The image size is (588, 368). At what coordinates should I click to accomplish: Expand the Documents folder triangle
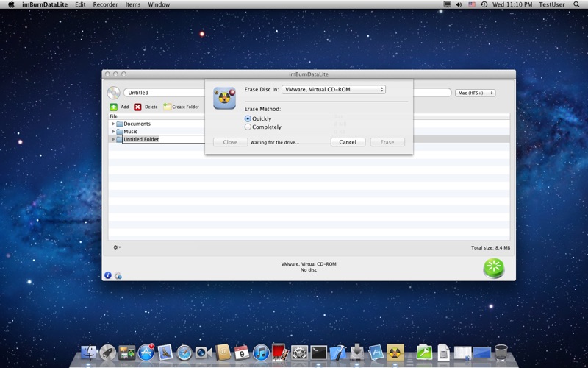point(113,124)
